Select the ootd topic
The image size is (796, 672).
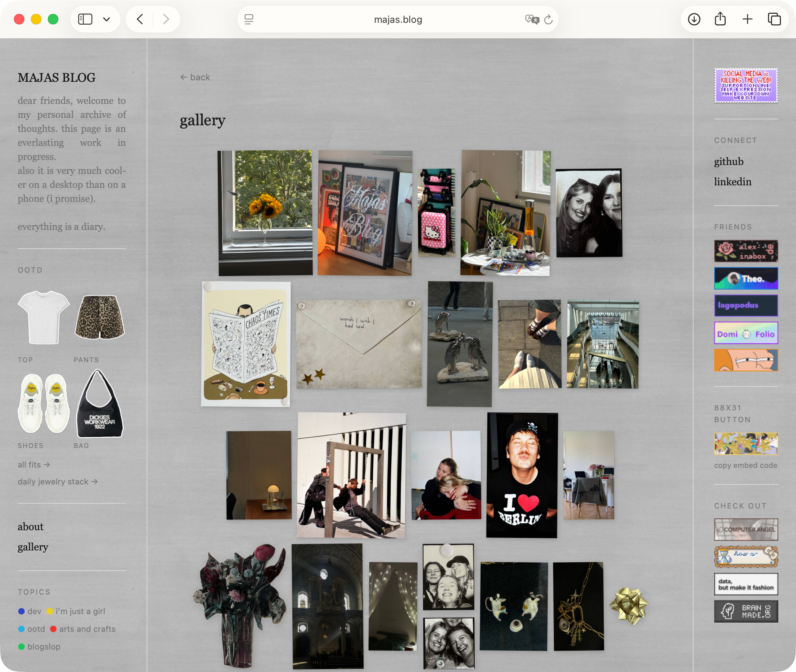tap(32, 629)
